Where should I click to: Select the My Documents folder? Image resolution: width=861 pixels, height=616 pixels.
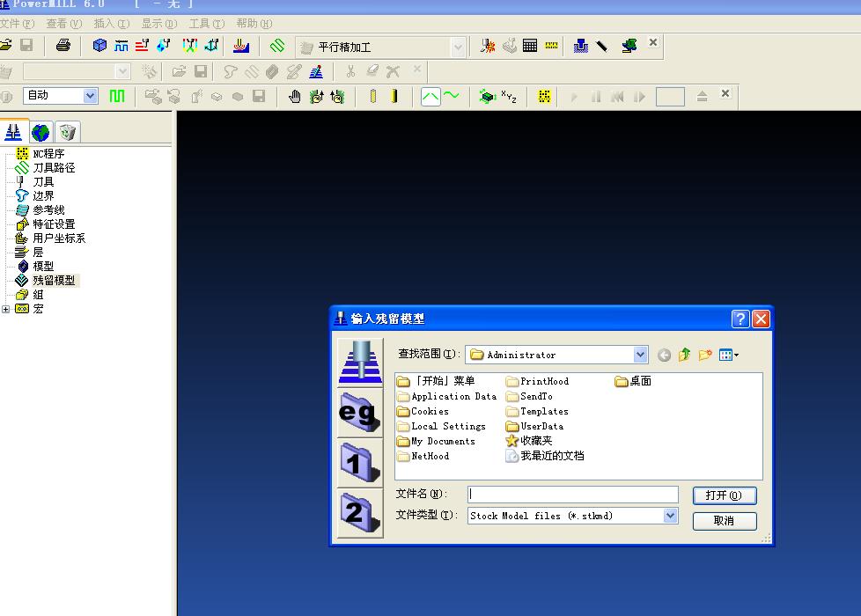click(x=437, y=441)
